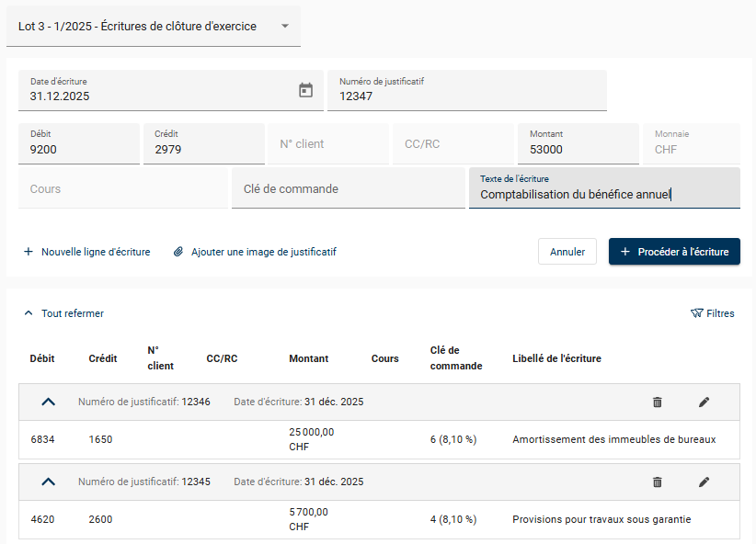Collapse the entry group 12346

(49, 402)
